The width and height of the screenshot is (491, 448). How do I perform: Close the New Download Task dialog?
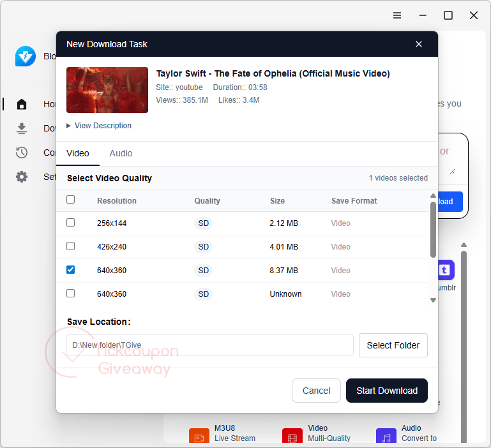tap(419, 44)
